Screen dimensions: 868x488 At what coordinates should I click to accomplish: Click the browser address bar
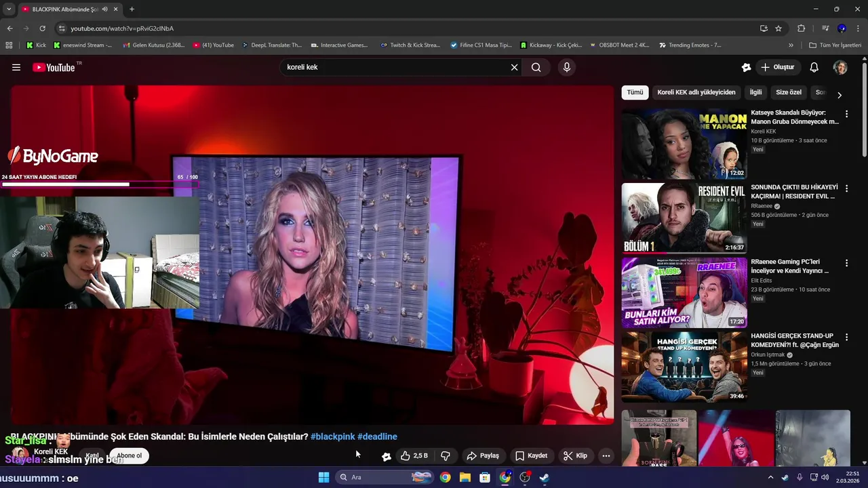407,28
